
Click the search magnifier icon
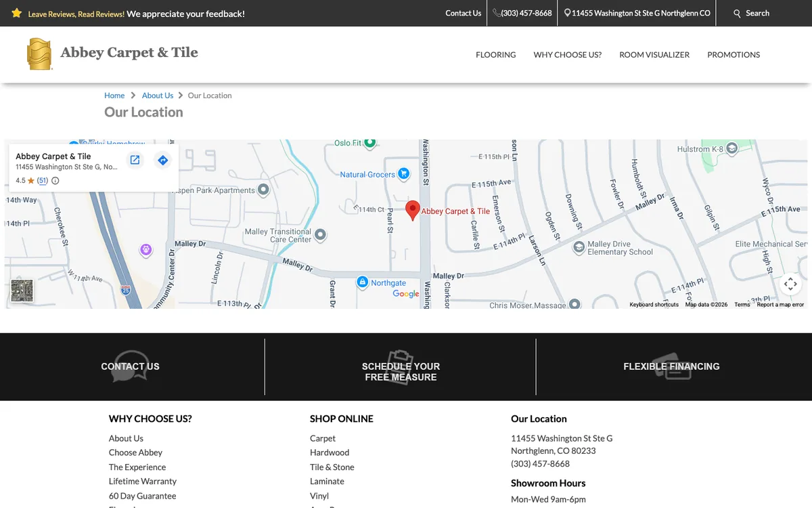pyautogui.click(x=738, y=13)
